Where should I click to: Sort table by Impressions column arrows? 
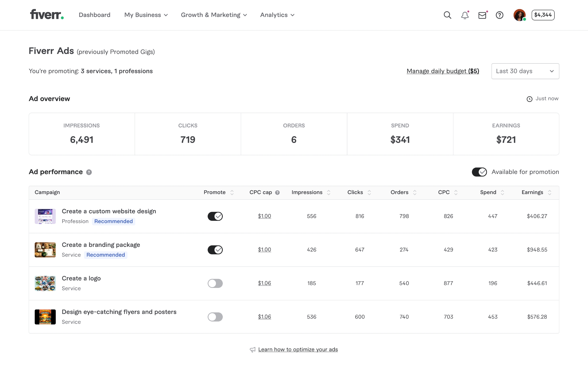pos(329,193)
